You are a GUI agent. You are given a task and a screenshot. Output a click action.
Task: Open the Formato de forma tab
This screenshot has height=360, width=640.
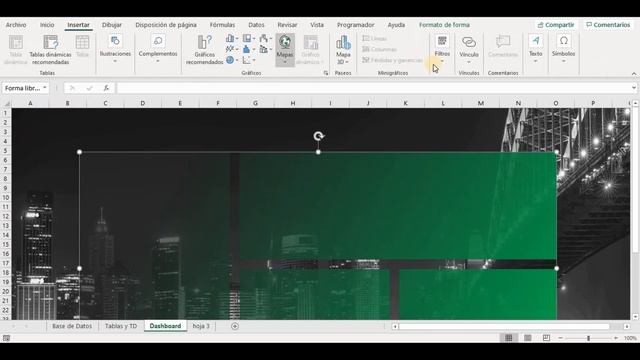tap(444, 25)
